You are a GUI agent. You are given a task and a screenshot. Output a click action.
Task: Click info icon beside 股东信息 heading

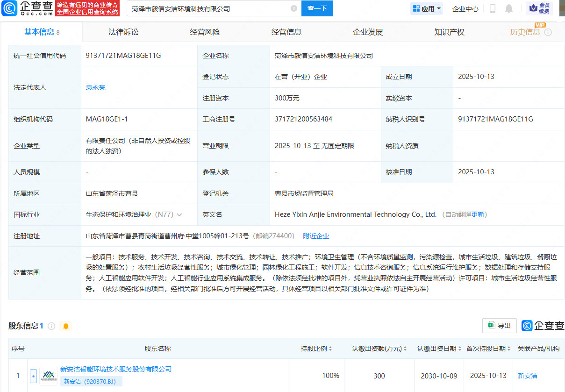pyautogui.click(x=51, y=326)
